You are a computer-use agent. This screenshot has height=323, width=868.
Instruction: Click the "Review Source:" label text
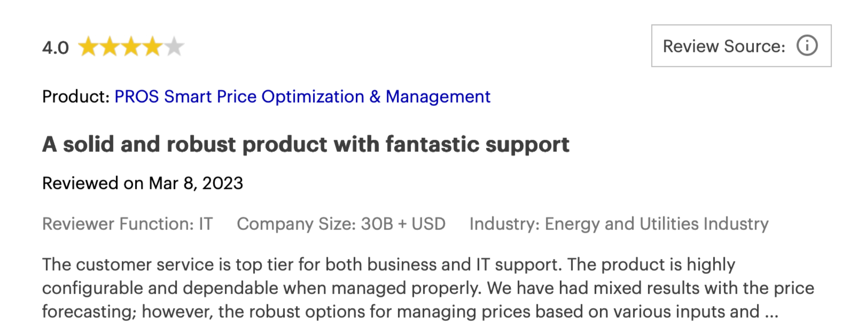click(724, 46)
